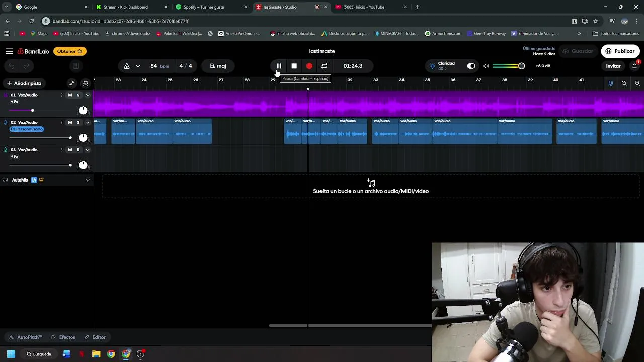Solo track 02 Voz/Audio
The height and width of the screenshot is (362, 644).
pos(78,122)
